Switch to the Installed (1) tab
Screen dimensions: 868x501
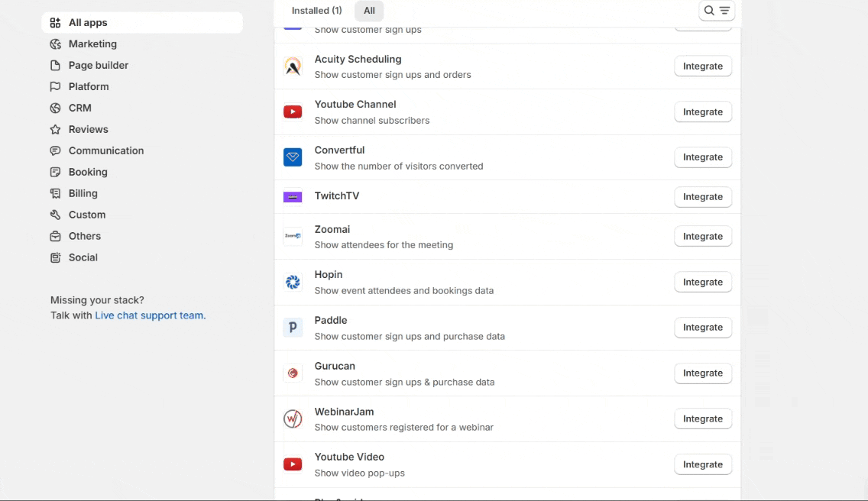pyautogui.click(x=316, y=11)
